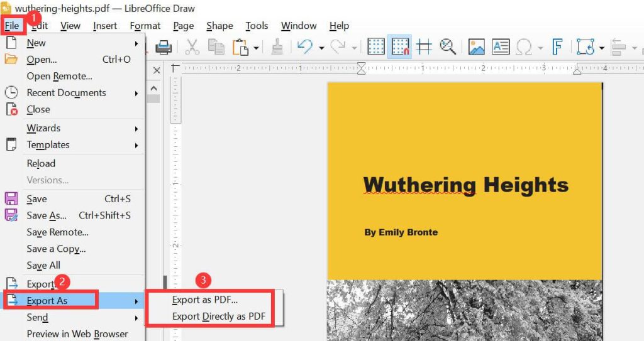Click the Transformations tool icon

(x=586, y=46)
